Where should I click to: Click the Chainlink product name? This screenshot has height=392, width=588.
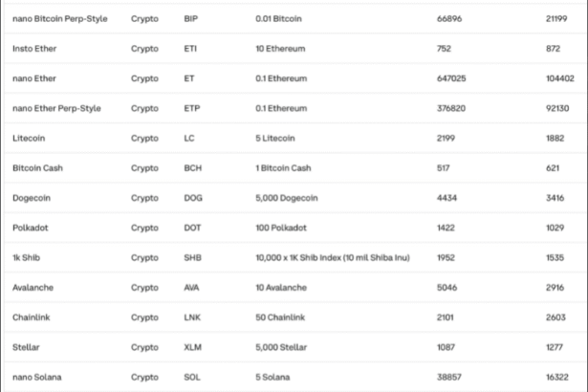(33, 317)
